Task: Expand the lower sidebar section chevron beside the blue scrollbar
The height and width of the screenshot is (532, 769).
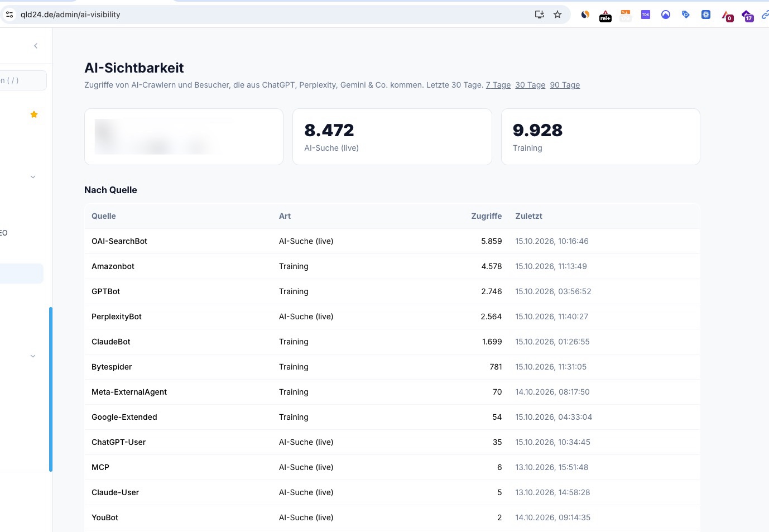Action: pyautogui.click(x=33, y=356)
